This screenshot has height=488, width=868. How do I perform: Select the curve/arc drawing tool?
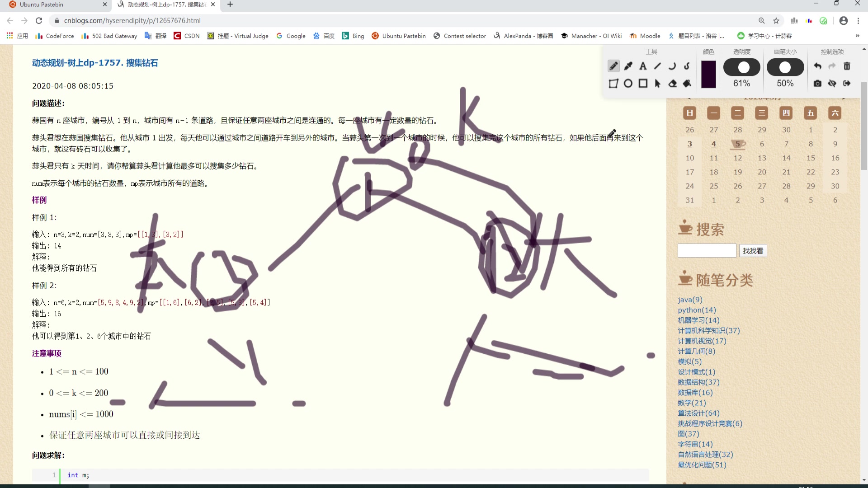pyautogui.click(x=672, y=66)
